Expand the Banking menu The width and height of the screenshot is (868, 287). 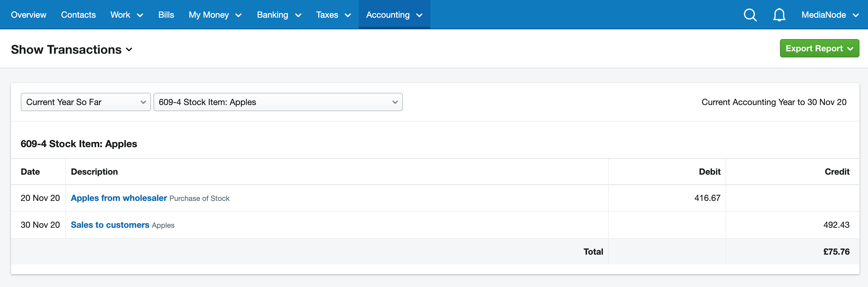(279, 15)
